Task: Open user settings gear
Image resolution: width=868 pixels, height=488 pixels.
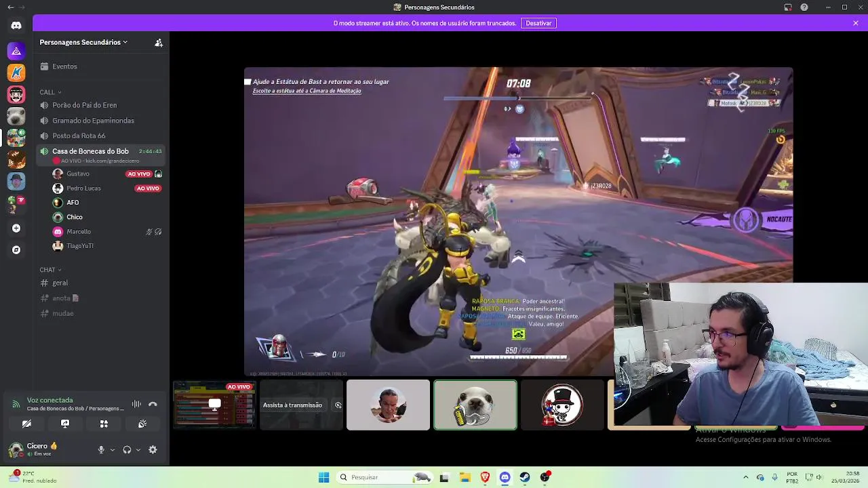Action: (x=153, y=449)
